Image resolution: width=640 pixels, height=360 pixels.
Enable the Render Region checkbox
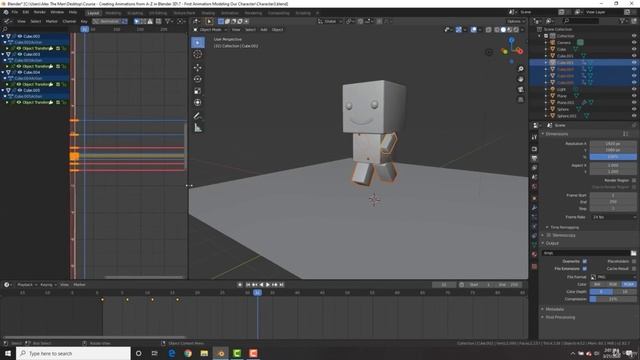point(634,180)
